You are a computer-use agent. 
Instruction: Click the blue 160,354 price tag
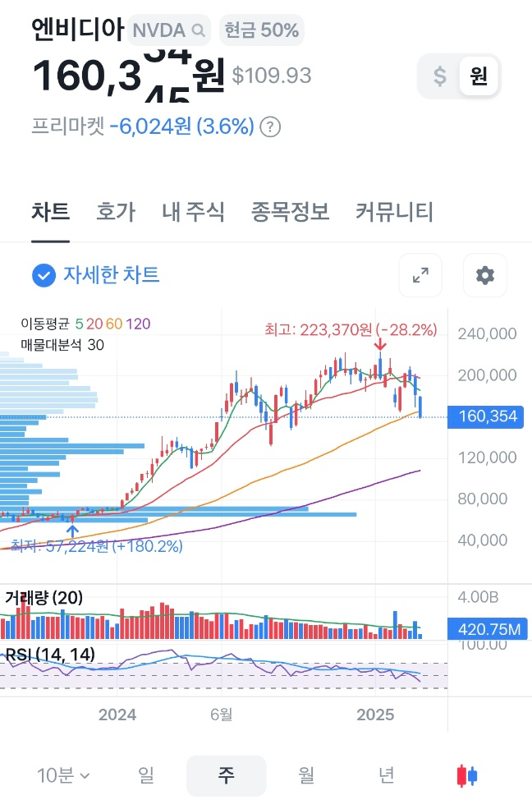click(485, 417)
